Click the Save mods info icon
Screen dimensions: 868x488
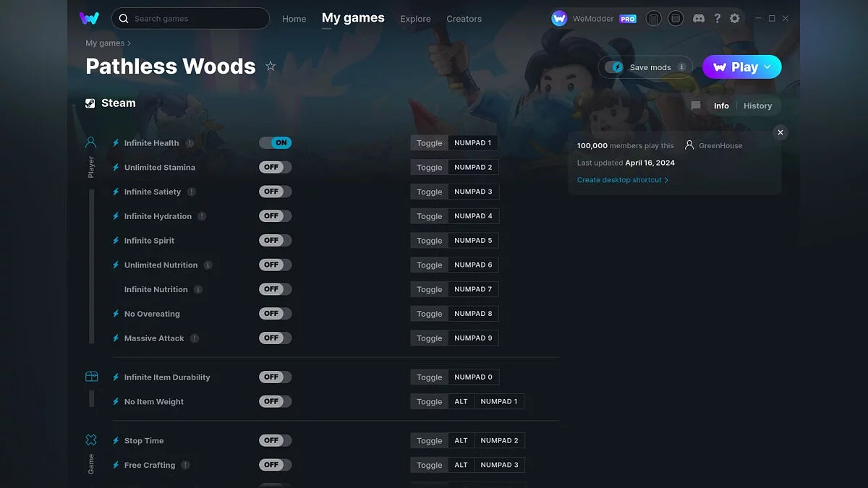[681, 67]
